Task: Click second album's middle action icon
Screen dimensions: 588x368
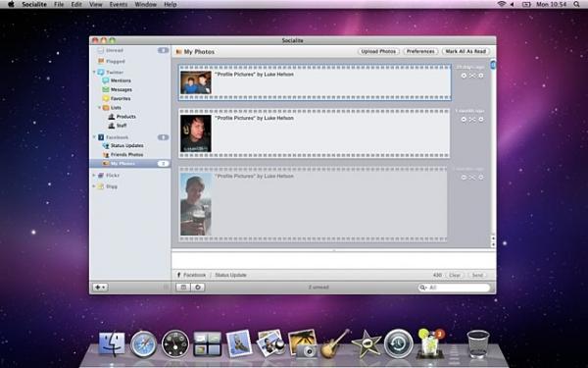Action: [x=472, y=120]
